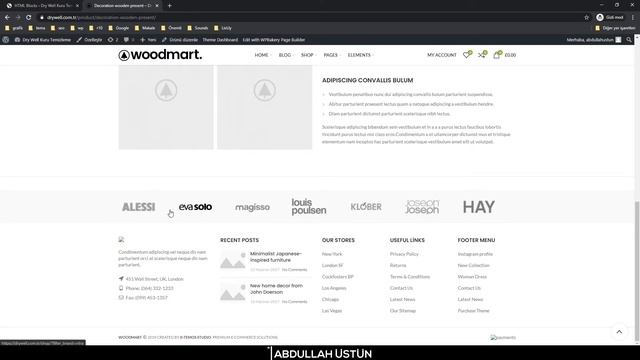This screenshot has width=640, height=360.
Task: Open the compare arrows icon
Action: [x=482, y=55]
